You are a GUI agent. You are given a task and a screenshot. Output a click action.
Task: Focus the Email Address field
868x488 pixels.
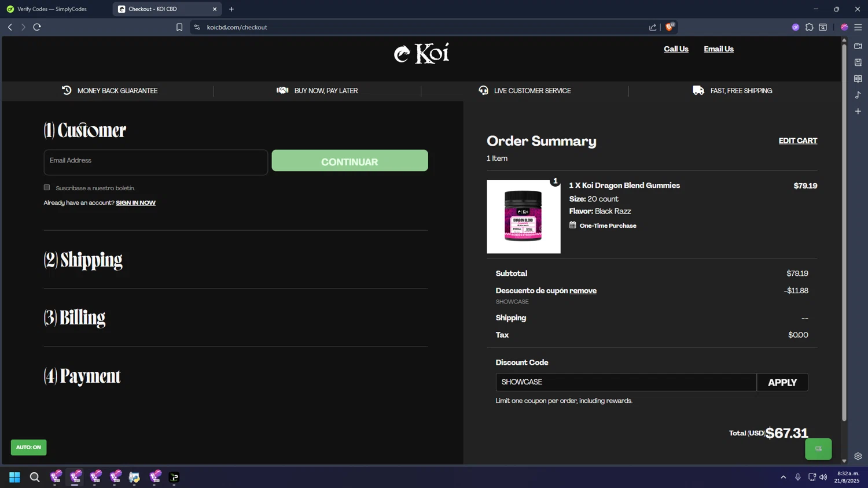[x=156, y=162]
